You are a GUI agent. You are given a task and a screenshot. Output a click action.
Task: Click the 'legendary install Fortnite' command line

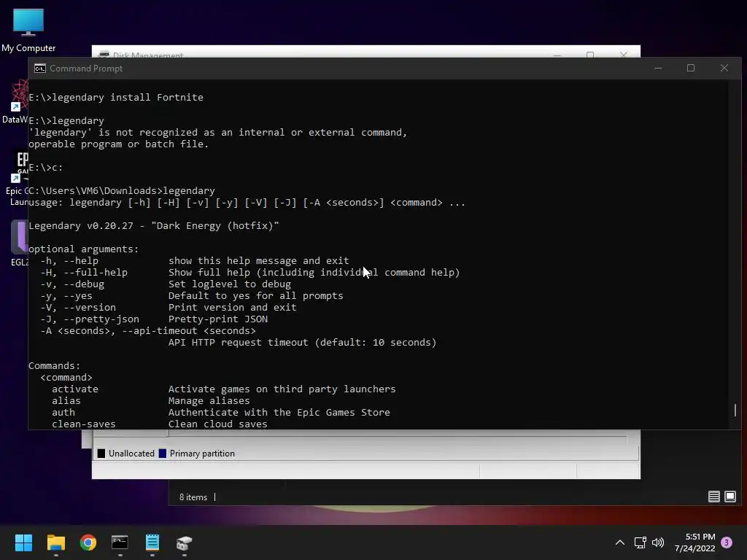(x=116, y=97)
